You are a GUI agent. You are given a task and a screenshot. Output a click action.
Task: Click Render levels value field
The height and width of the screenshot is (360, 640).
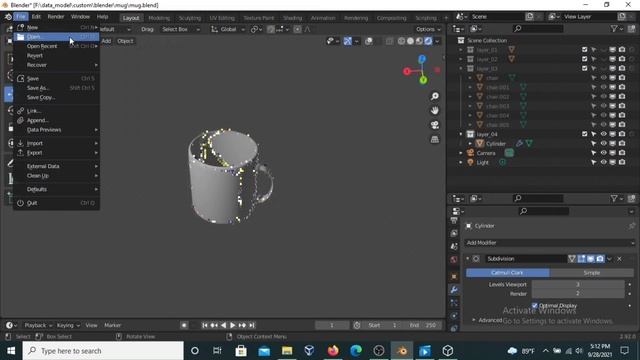(x=578, y=293)
